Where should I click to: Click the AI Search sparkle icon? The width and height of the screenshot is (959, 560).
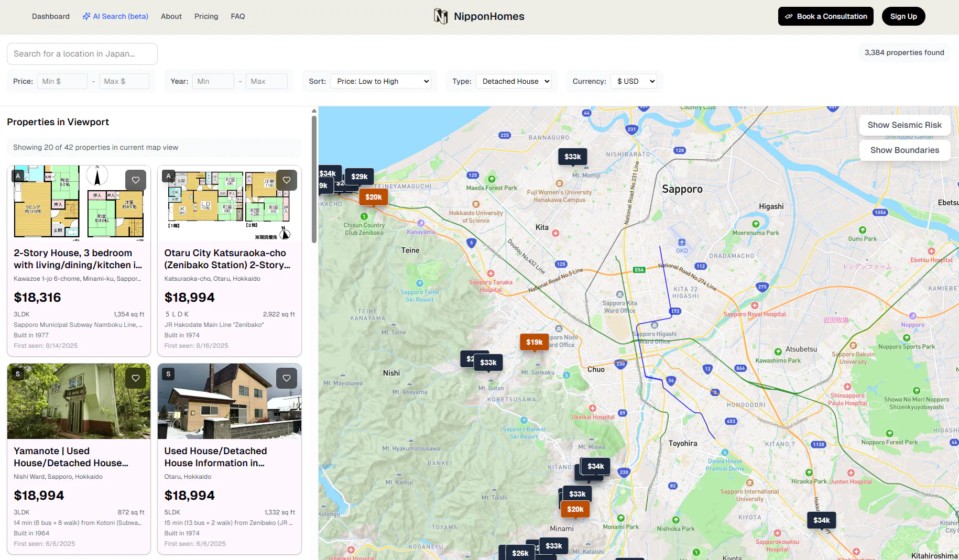[86, 16]
